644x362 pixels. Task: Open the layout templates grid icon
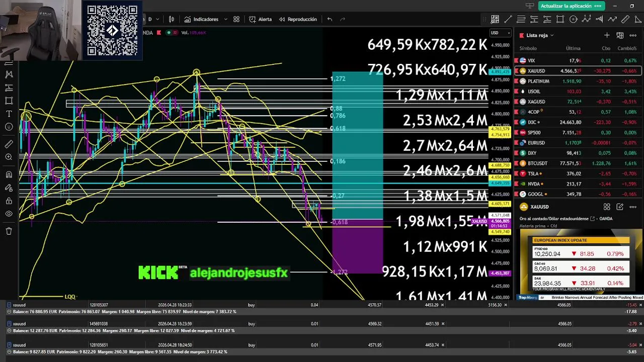tap(236, 19)
